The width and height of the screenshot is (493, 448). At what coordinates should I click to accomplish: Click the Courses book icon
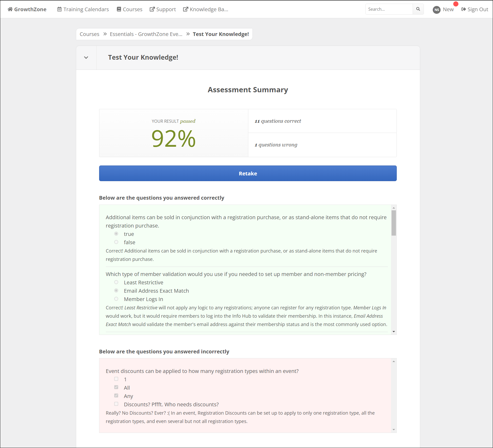pyautogui.click(x=119, y=9)
